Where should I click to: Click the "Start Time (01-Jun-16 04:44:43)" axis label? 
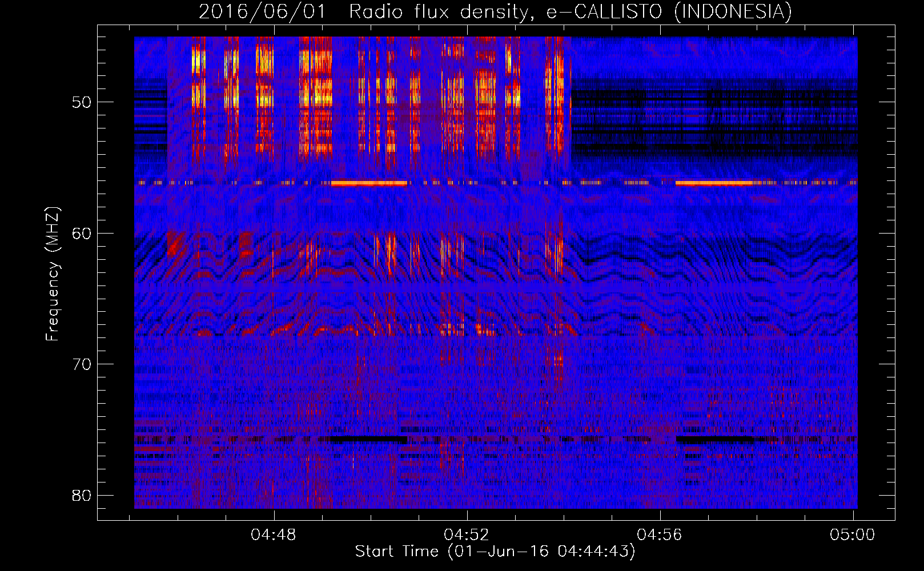coord(495,552)
